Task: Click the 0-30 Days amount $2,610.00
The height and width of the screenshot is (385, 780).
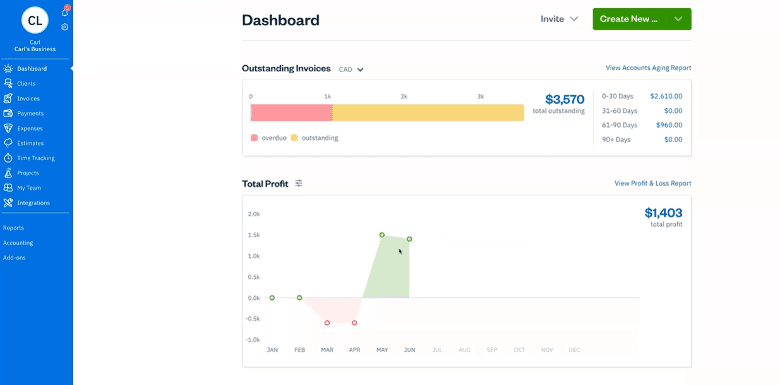Action: click(x=666, y=96)
